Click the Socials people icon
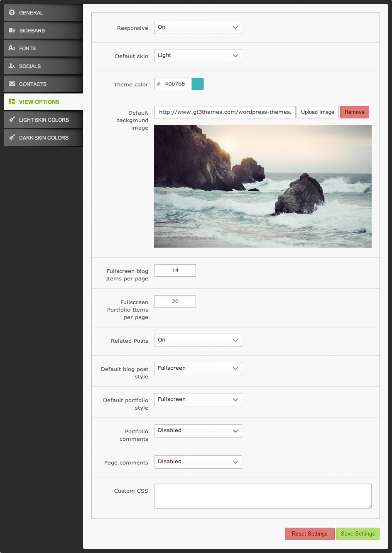392x553 pixels. pyautogui.click(x=12, y=66)
